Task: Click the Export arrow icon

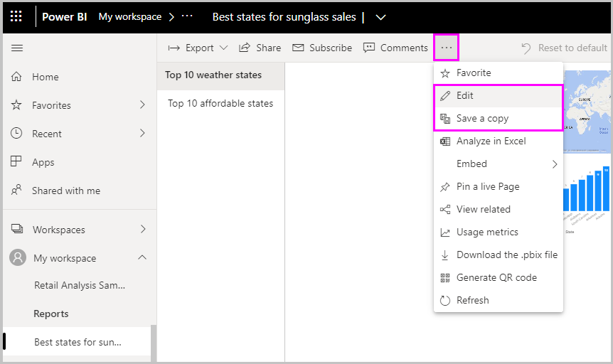Action: [174, 48]
